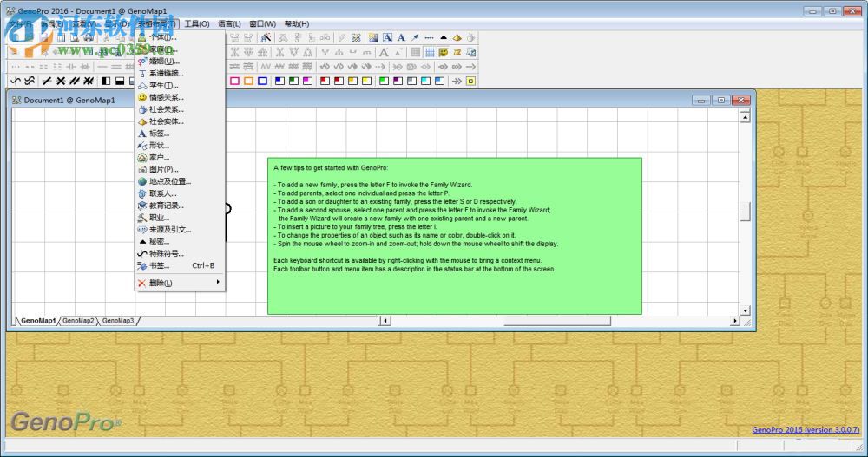Click the left-half black fill icon
Viewport: 868px width, 457px height.
(x=106, y=81)
